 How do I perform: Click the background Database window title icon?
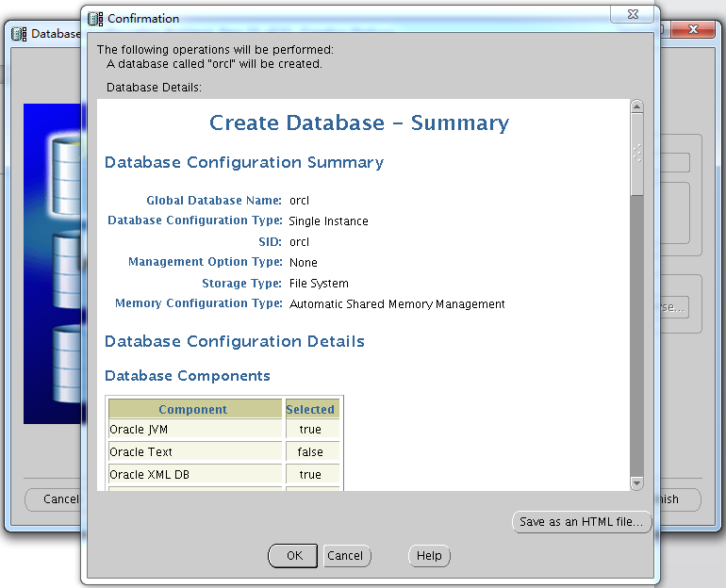click(19, 34)
